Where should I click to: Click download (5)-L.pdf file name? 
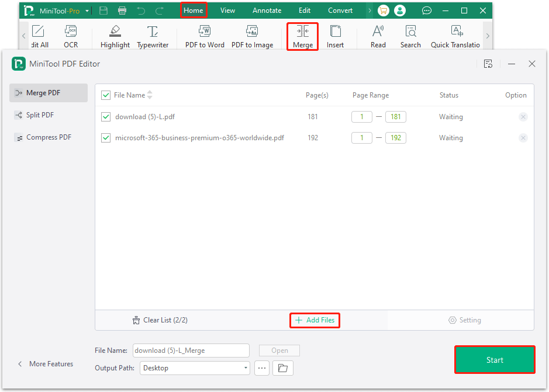click(x=145, y=117)
